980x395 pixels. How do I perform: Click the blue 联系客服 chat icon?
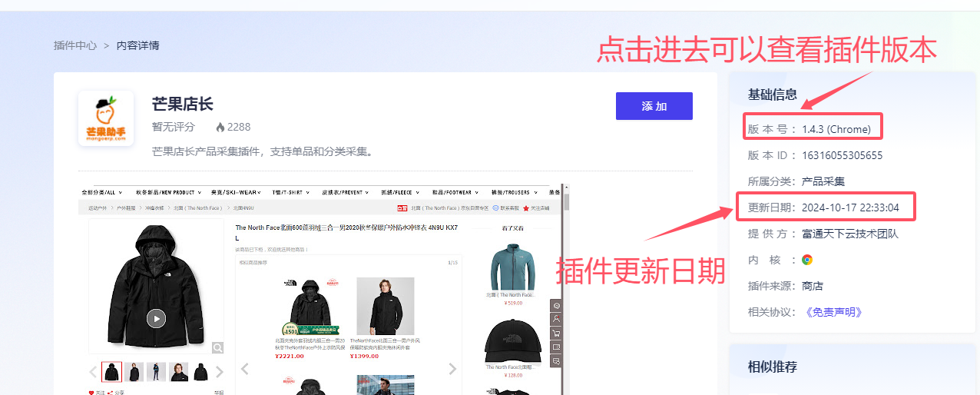496,208
